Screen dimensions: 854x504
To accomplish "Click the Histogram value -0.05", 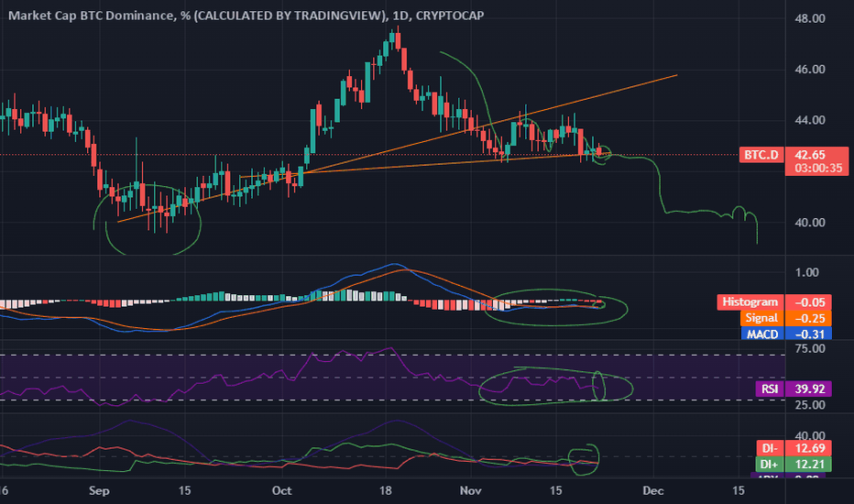I will tap(809, 302).
